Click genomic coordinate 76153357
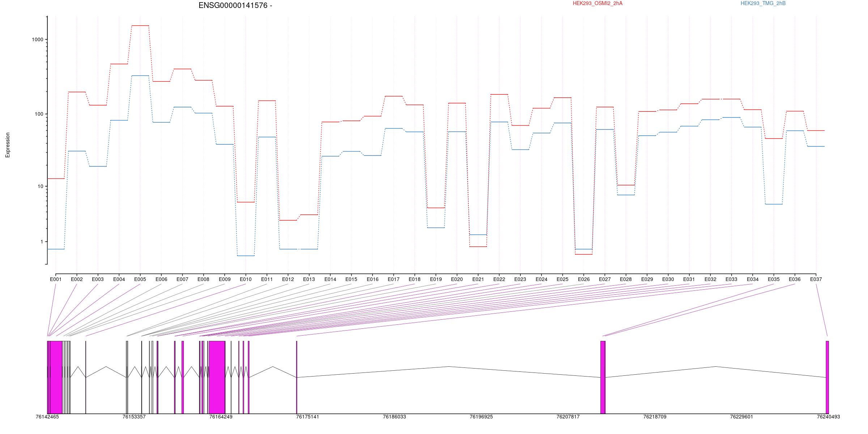Image resolution: width=868 pixels, height=434 pixels. (x=134, y=417)
